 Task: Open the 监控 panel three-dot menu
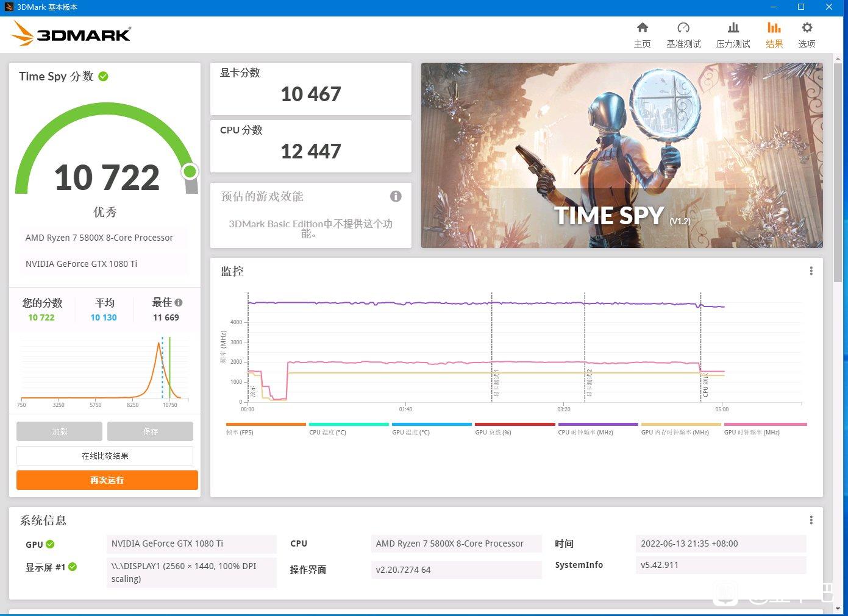(x=811, y=271)
